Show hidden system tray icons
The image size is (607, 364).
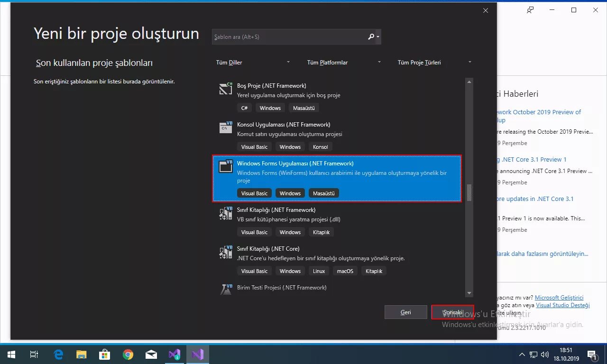[x=522, y=354]
